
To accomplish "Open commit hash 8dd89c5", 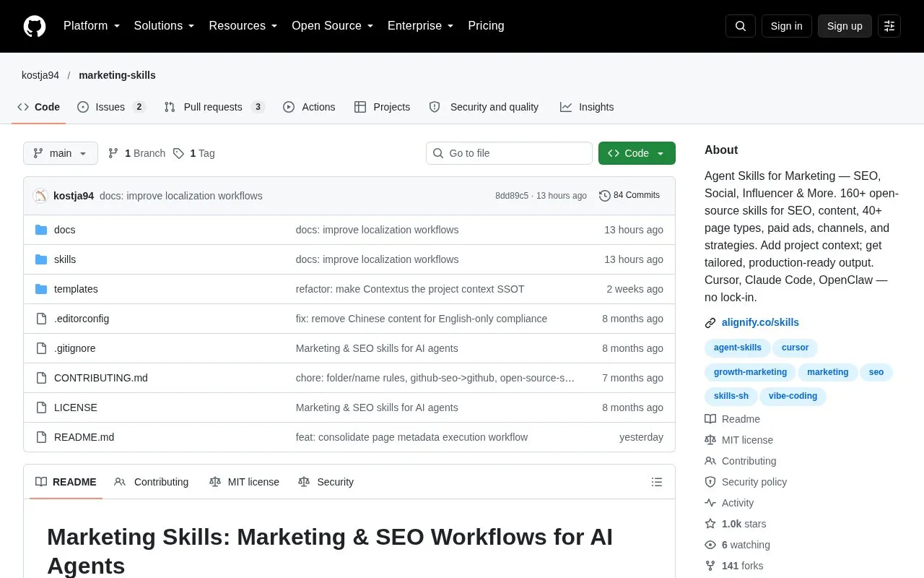I will click(512, 196).
